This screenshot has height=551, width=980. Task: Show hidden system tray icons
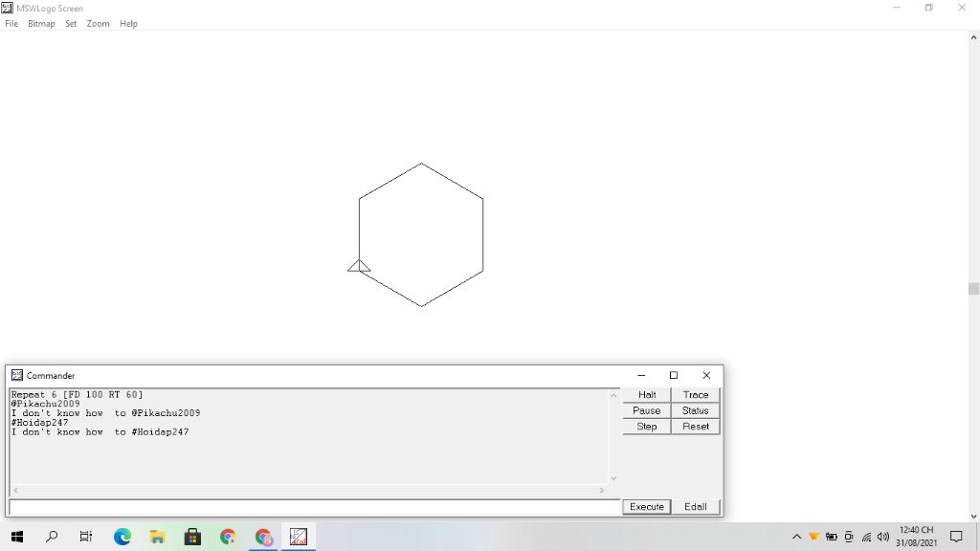point(796,537)
